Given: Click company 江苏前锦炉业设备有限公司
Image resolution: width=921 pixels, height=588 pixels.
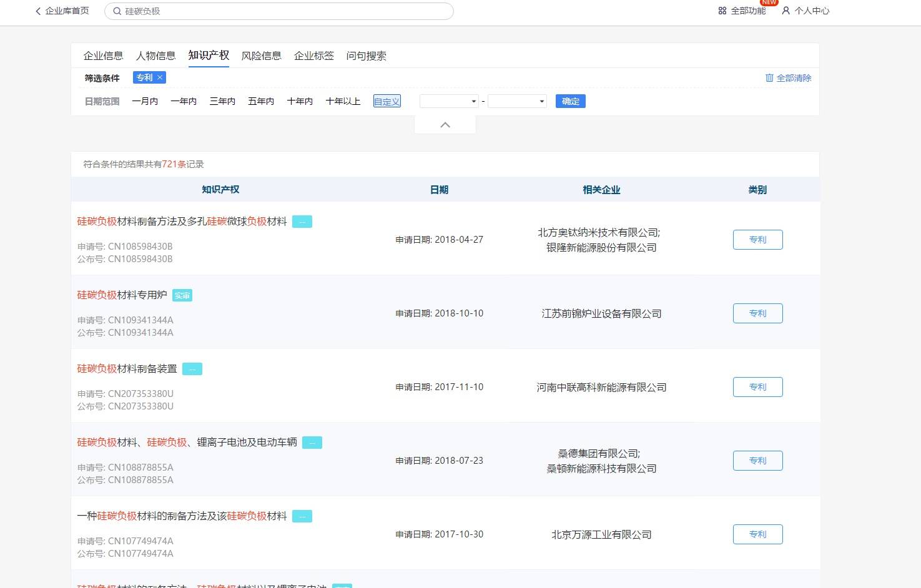Looking at the screenshot, I should 601,313.
